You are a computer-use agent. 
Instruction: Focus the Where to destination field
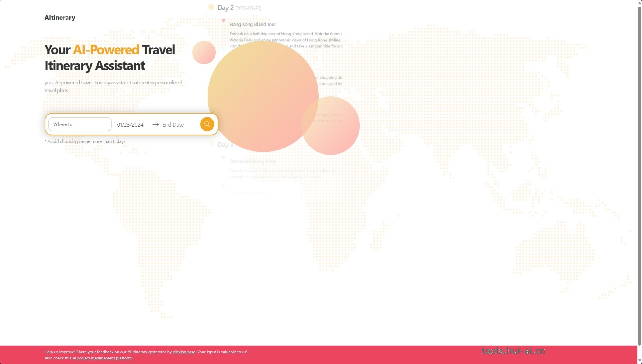[80, 124]
